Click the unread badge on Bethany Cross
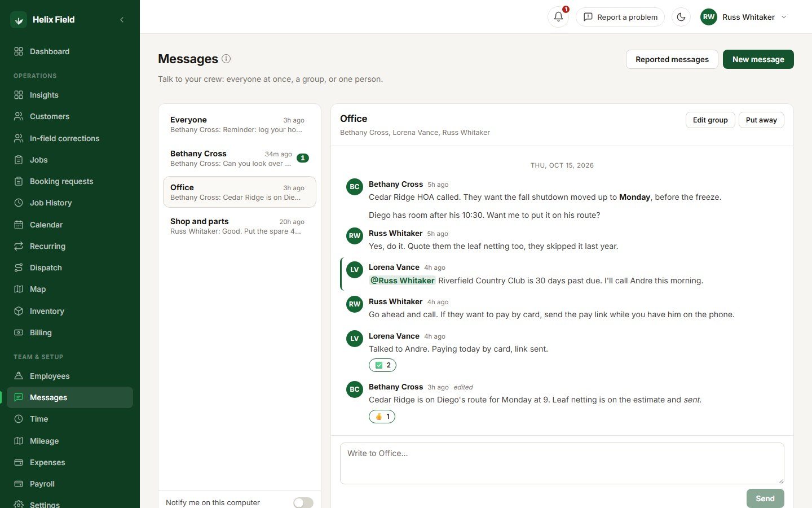This screenshot has width=812, height=508. coord(303,158)
